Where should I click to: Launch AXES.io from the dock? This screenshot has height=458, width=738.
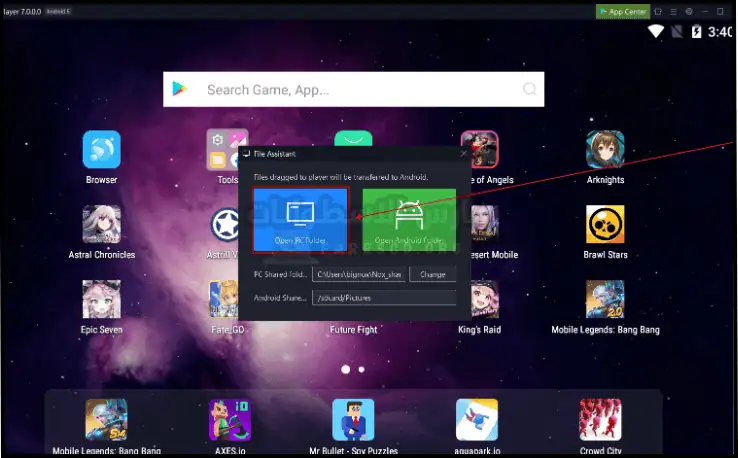pos(229,420)
